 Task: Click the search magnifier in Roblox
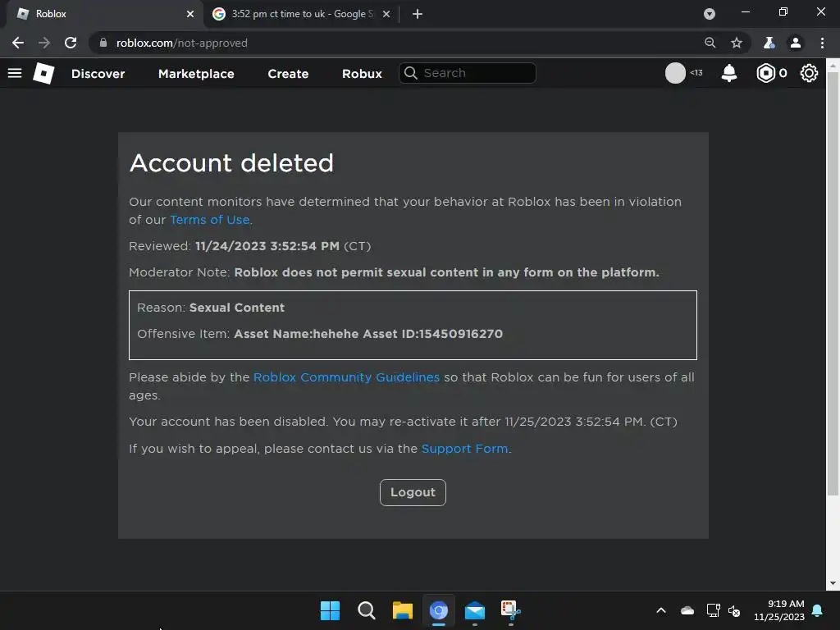tap(410, 73)
